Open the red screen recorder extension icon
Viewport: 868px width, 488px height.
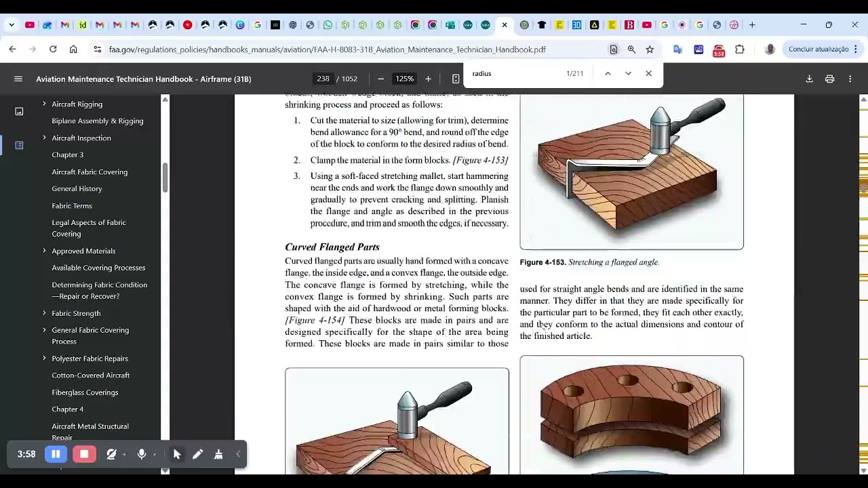pyautogui.click(x=719, y=49)
